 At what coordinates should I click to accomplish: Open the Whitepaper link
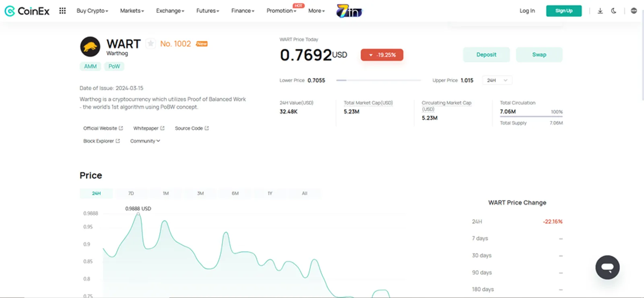149,128
